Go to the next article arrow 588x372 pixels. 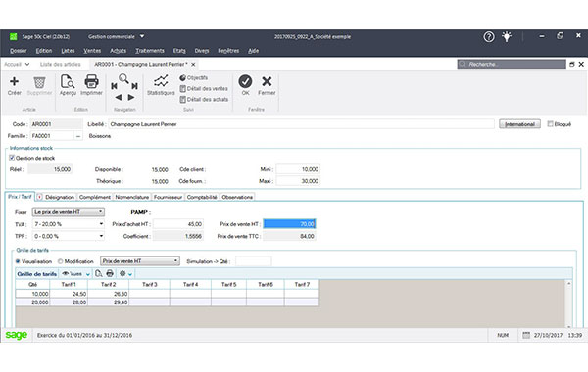click(x=131, y=97)
